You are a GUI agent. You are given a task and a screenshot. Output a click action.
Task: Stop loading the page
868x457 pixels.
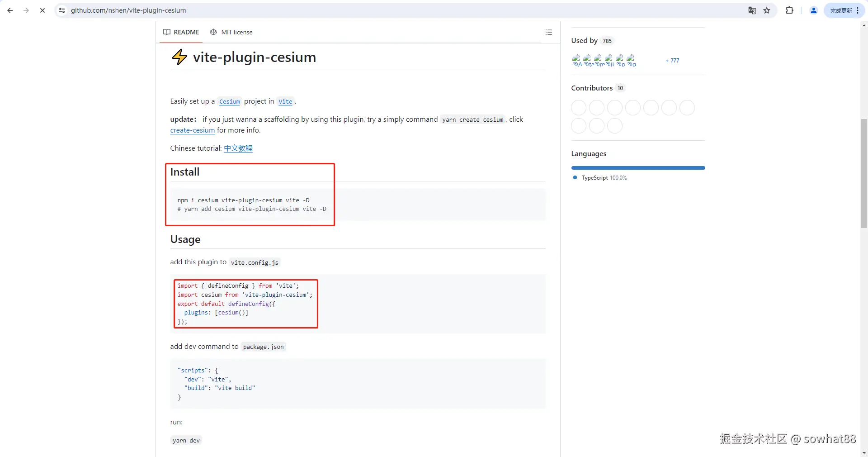(42, 10)
